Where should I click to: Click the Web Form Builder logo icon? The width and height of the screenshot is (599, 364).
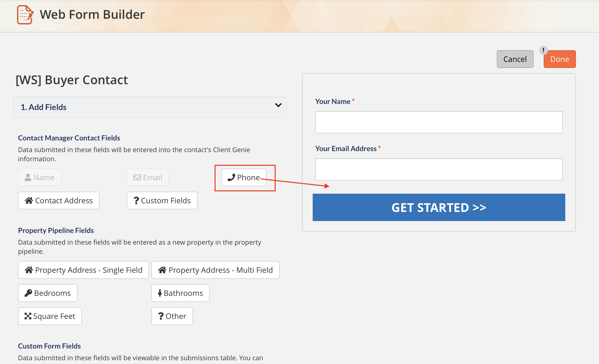click(x=25, y=15)
